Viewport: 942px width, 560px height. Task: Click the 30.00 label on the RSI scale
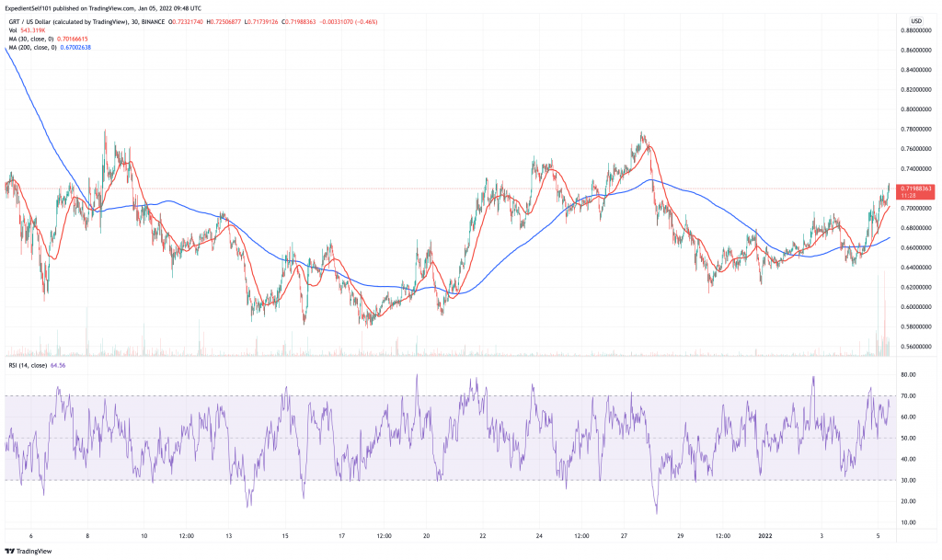tap(908, 480)
